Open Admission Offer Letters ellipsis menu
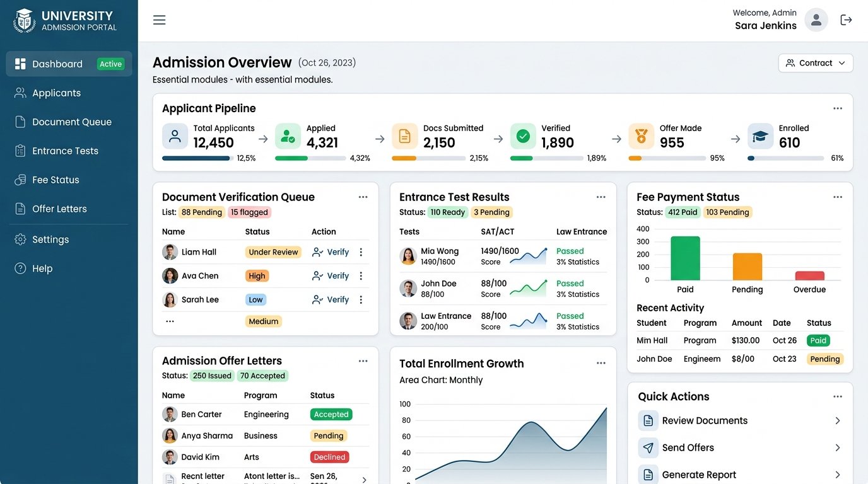The height and width of the screenshot is (484, 868). [x=363, y=361]
